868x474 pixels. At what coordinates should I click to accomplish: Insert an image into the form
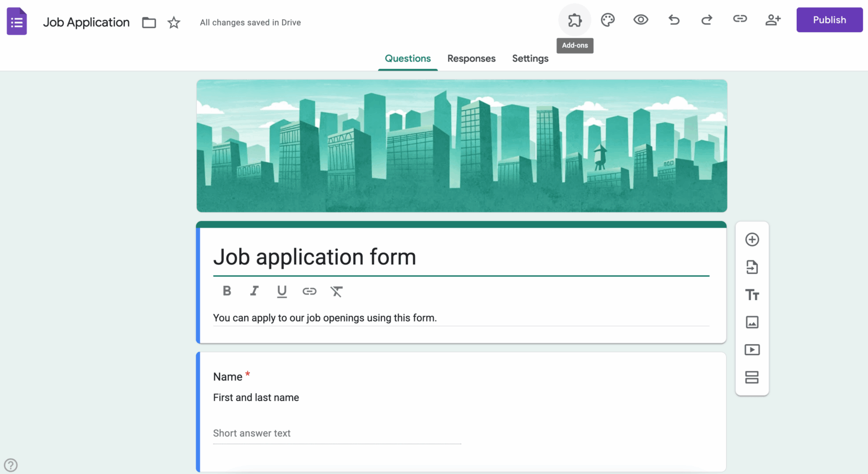click(x=752, y=322)
